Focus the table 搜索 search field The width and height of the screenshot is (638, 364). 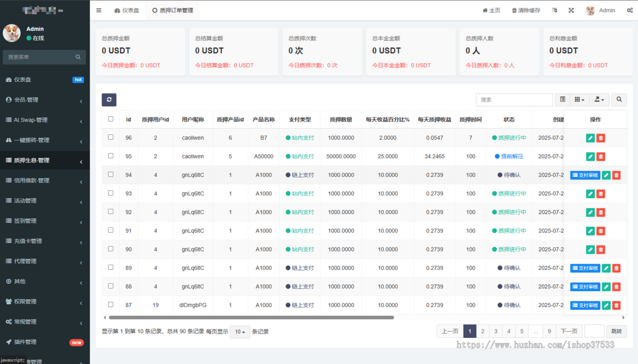pyautogui.click(x=514, y=99)
